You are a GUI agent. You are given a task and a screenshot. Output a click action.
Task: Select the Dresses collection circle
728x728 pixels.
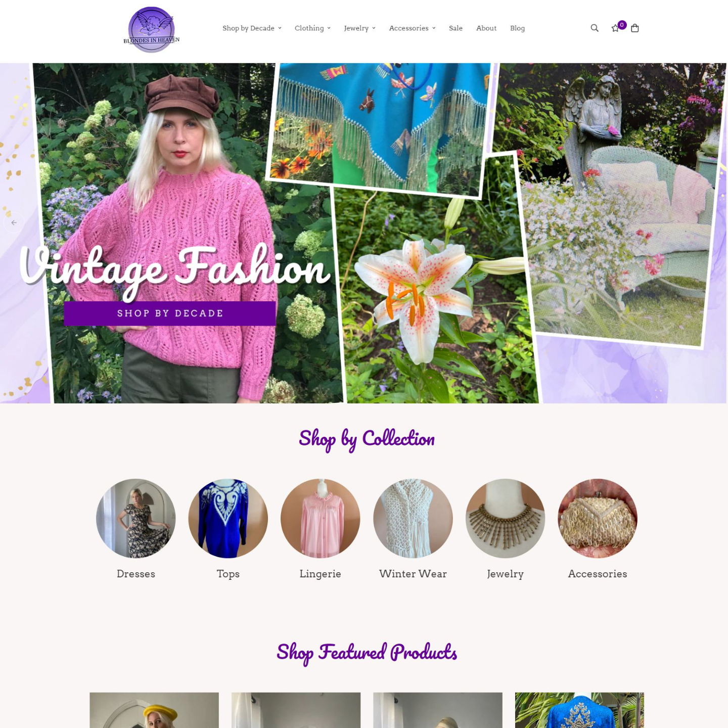click(x=136, y=518)
